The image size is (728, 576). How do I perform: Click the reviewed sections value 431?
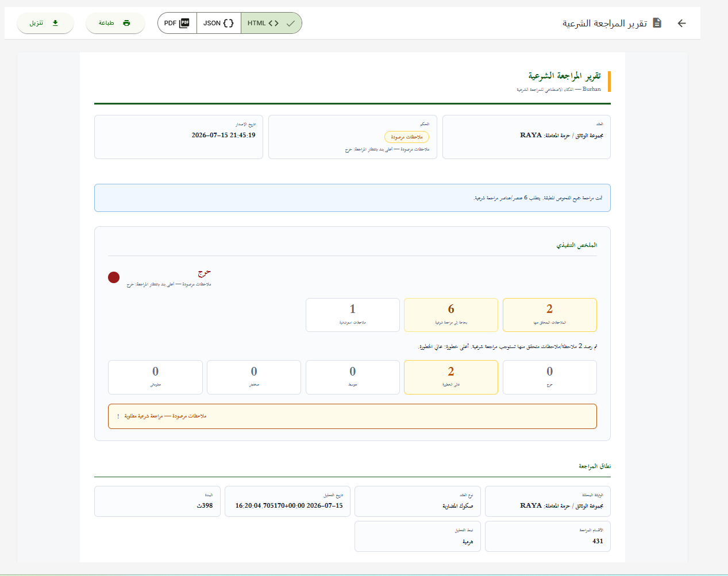coord(598,541)
